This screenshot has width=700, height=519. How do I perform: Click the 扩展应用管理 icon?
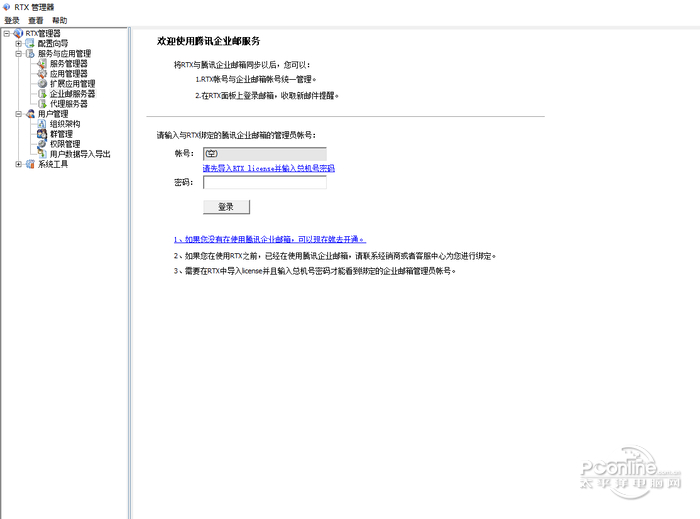pos(42,84)
